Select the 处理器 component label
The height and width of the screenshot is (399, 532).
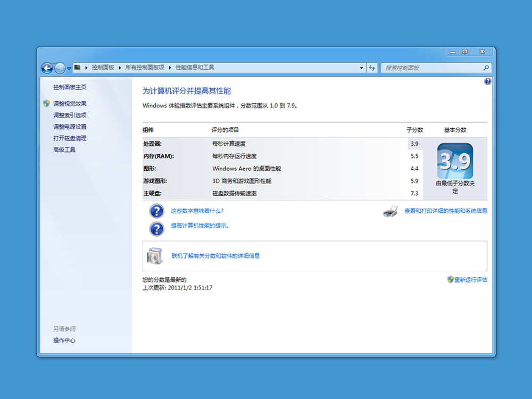point(152,144)
